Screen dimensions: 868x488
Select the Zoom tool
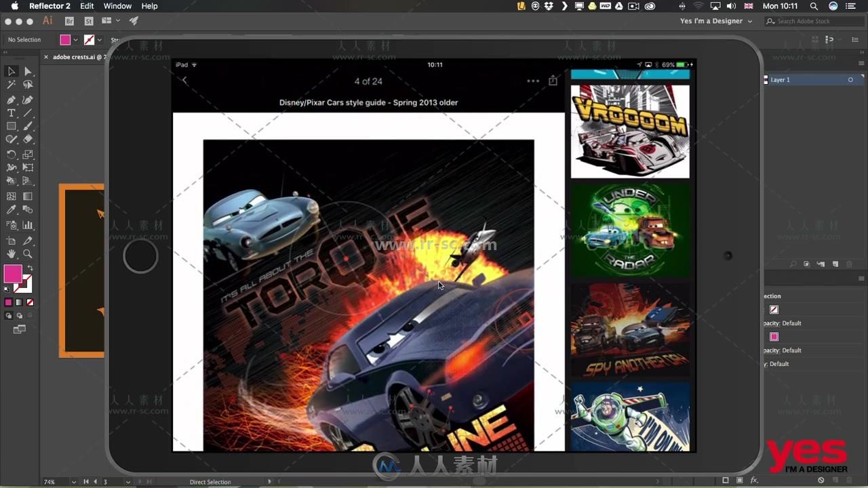[x=28, y=254]
